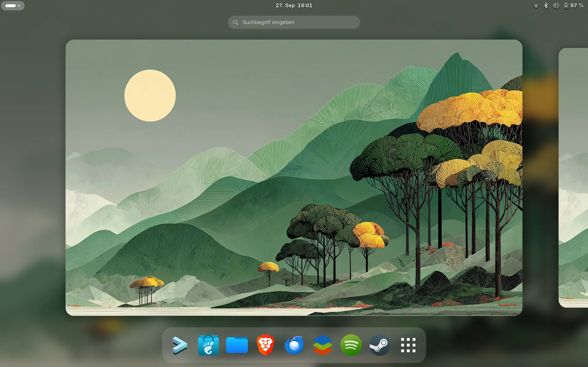Click the yellow moon on the workspace preview
Screen dimensions: 588x367
click(150, 95)
